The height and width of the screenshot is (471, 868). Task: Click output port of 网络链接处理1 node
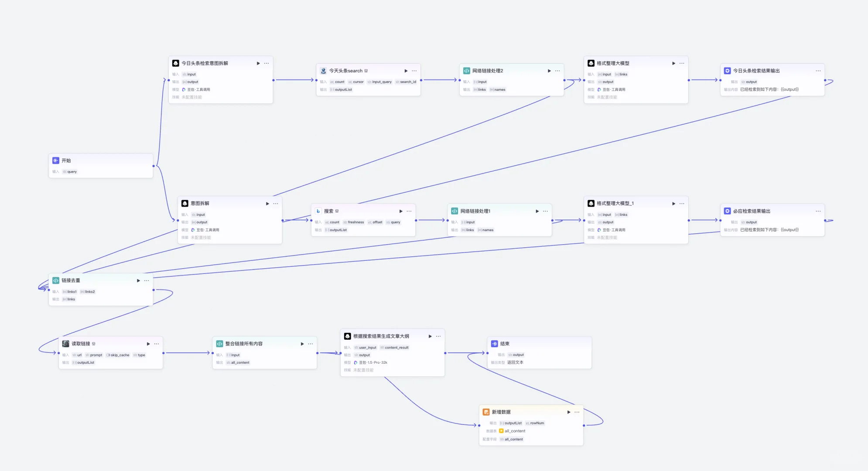point(552,220)
